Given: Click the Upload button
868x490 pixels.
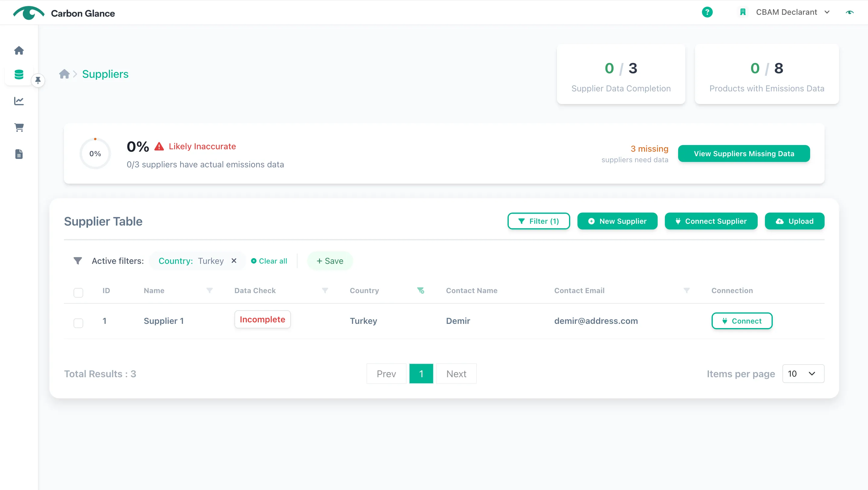Looking at the screenshot, I should 794,221.
